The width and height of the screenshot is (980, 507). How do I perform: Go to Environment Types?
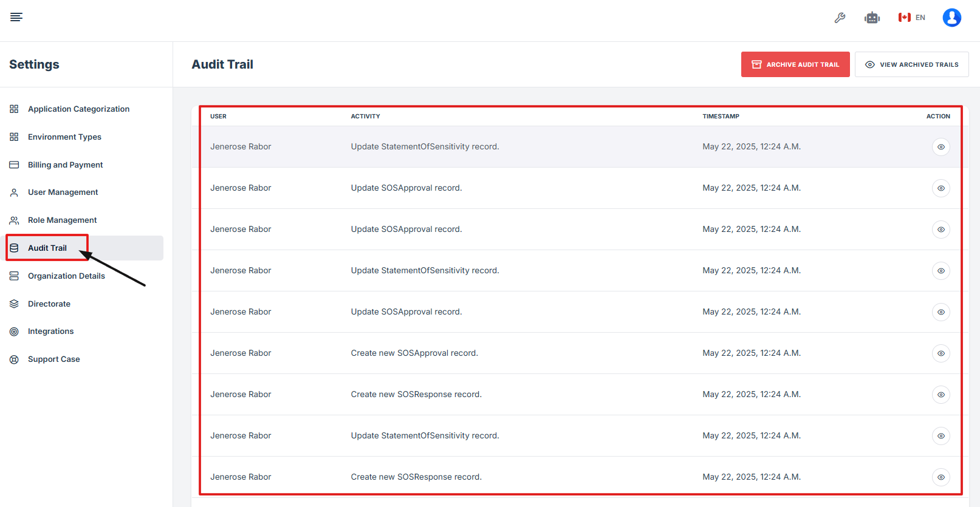point(64,137)
